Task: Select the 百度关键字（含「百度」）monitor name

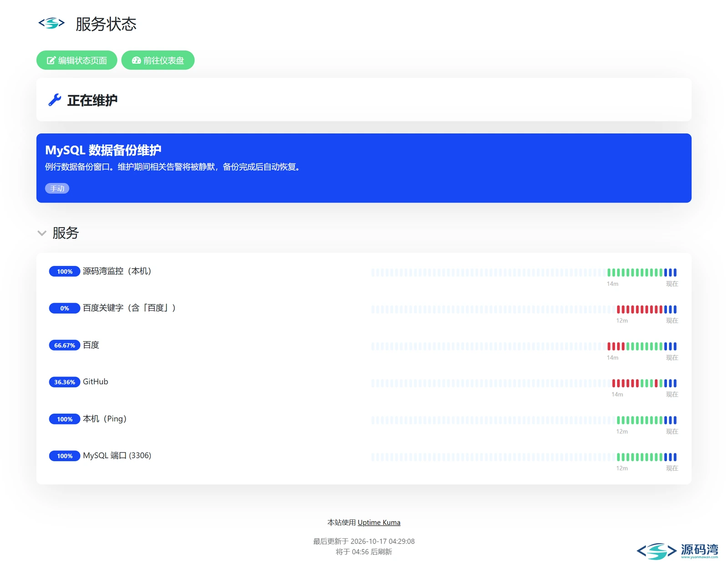Action: click(x=129, y=308)
